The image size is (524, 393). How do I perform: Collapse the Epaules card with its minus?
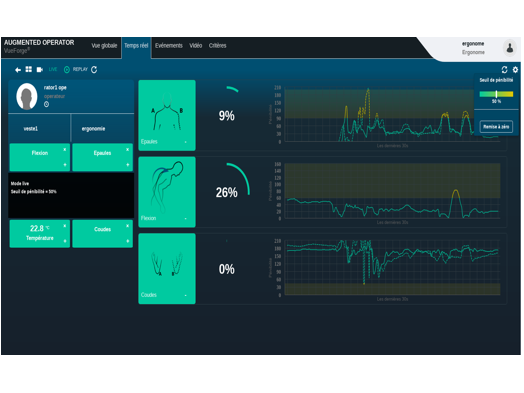[x=185, y=142]
